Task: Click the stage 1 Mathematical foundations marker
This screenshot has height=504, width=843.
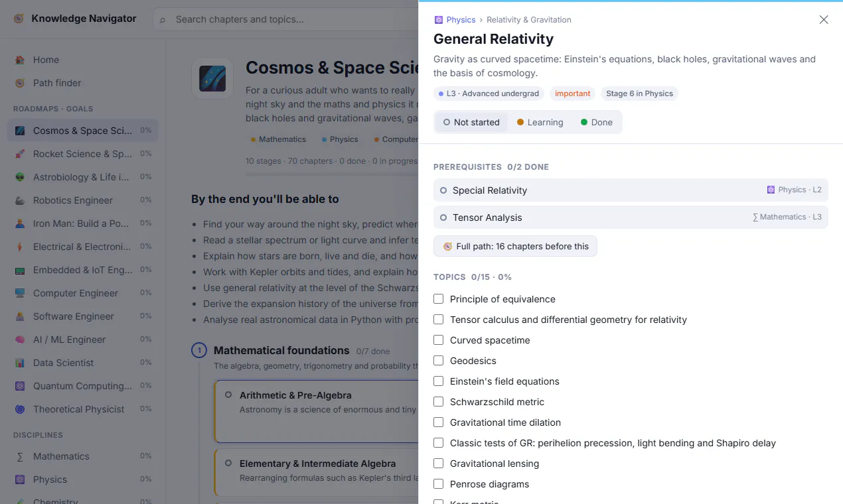Action: coord(199,350)
